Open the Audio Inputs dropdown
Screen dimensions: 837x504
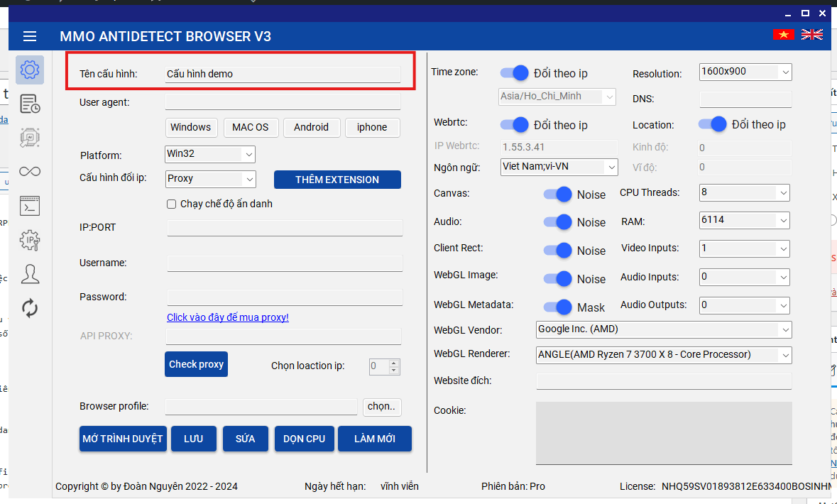pyautogui.click(x=744, y=277)
